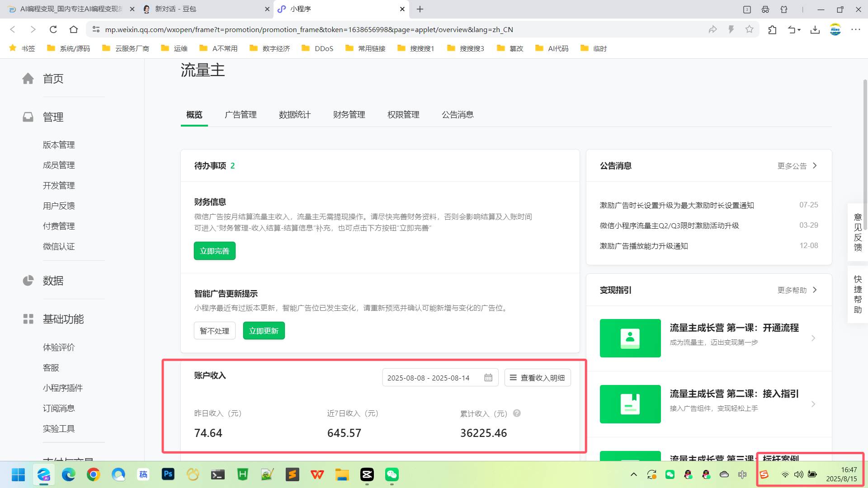Click the pie chart icon beside 数据
The image size is (868, 488).
click(28, 281)
